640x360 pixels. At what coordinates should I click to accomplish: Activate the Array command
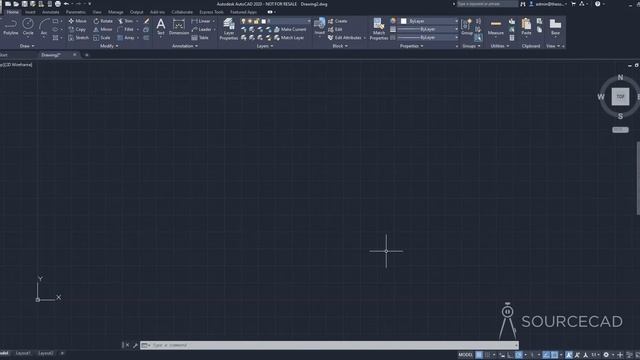coord(126,38)
